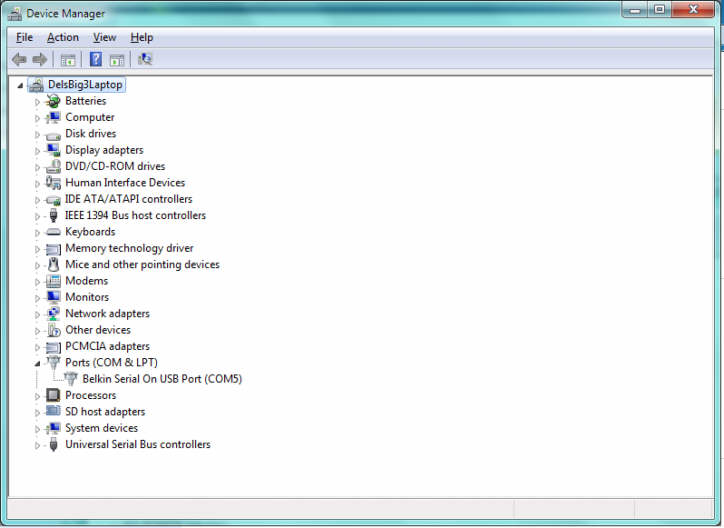Click the Network adapters category icon

tap(54, 313)
